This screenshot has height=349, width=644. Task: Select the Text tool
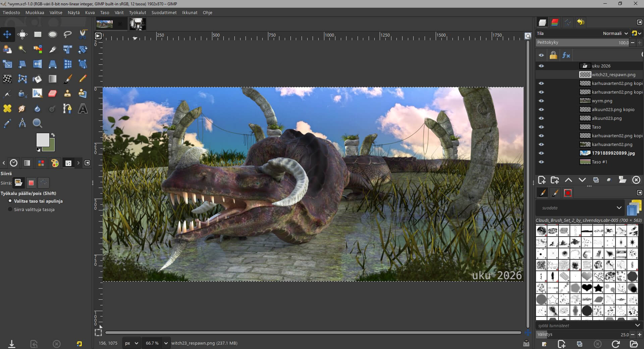(83, 109)
